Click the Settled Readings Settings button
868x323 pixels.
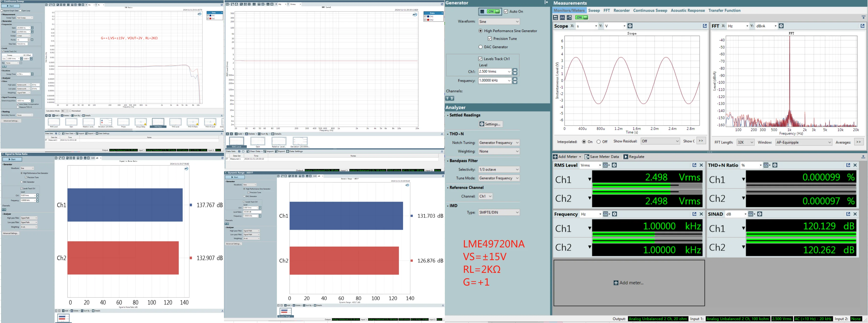(x=491, y=124)
